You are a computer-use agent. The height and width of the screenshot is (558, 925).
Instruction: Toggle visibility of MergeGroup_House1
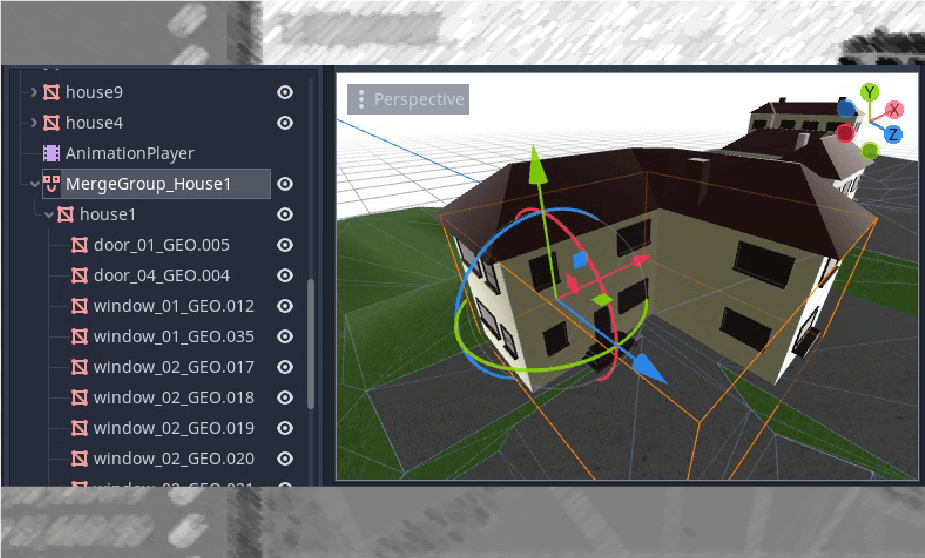285,184
